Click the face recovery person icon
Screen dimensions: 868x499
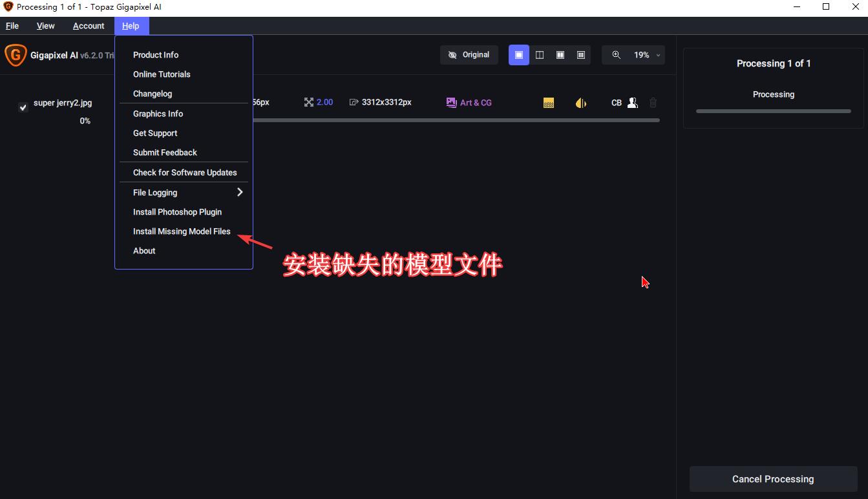633,103
